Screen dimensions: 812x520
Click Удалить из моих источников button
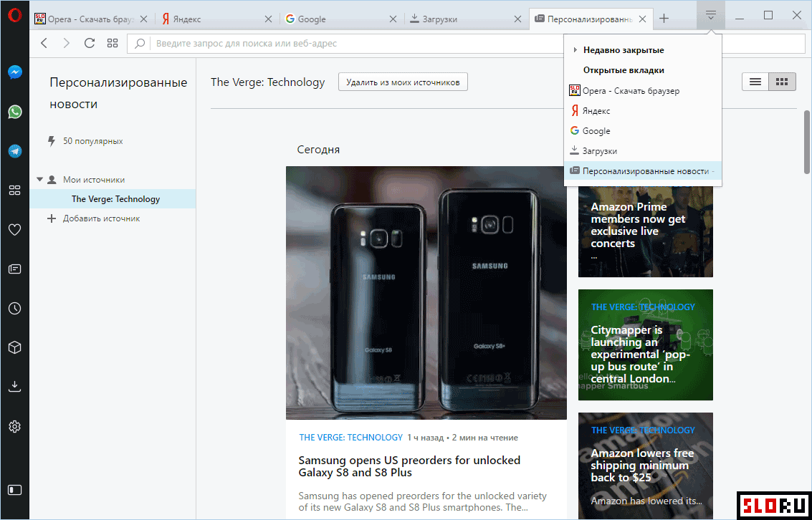pos(403,82)
